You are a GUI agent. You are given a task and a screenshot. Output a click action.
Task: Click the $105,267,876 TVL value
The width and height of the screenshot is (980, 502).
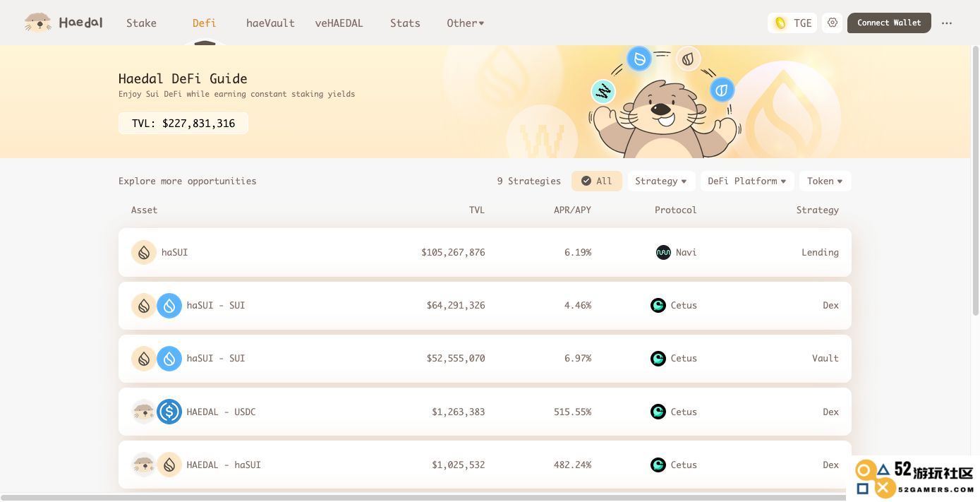pos(453,252)
